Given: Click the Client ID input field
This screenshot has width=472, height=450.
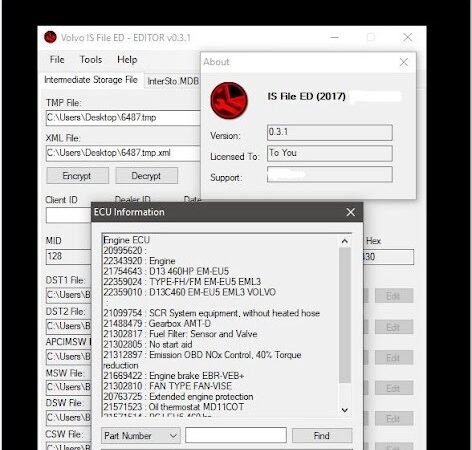Looking at the screenshot, I should point(69,215).
